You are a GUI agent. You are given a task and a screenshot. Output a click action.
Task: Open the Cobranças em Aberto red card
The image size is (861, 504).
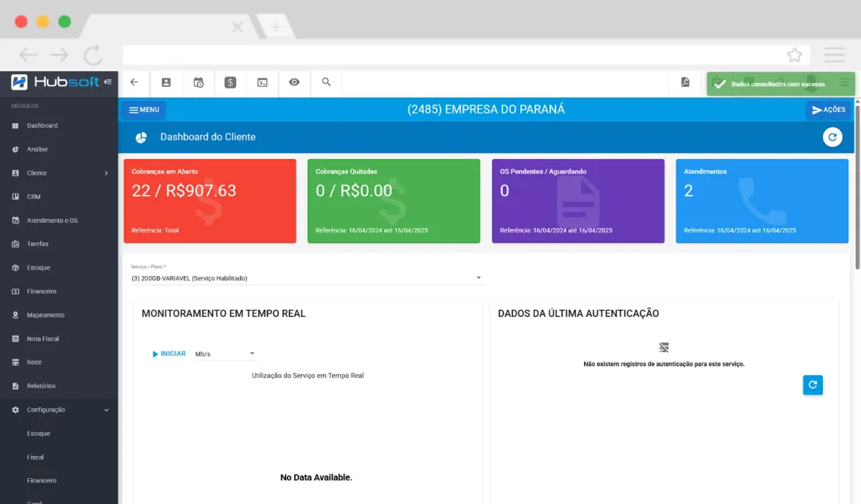click(210, 201)
